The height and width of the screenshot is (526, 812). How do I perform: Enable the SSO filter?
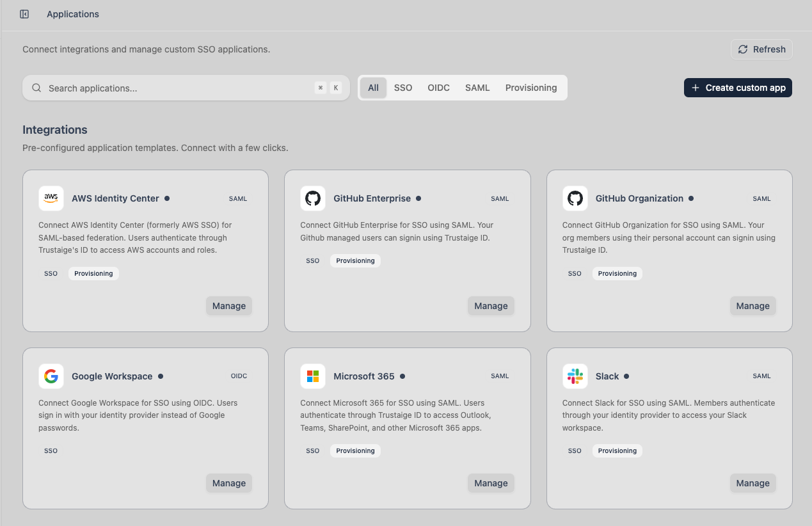pyautogui.click(x=403, y=88)
